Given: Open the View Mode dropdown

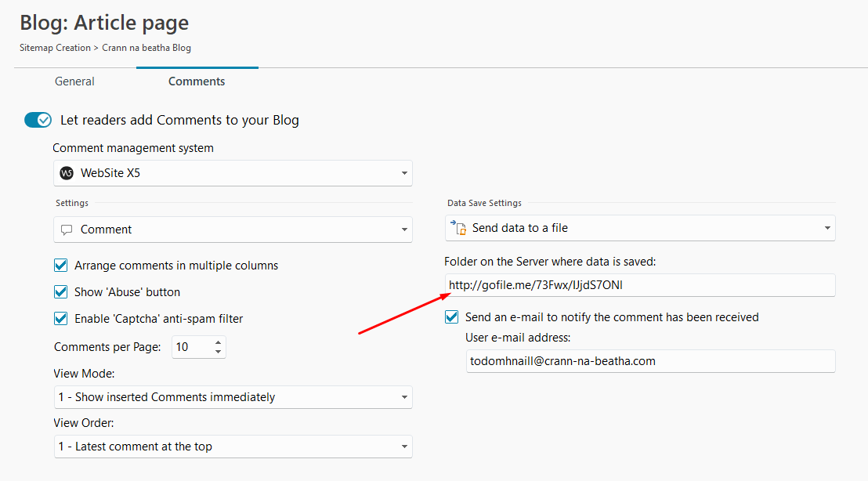Looking at the screenshot, I should click(x=233, y=397).
